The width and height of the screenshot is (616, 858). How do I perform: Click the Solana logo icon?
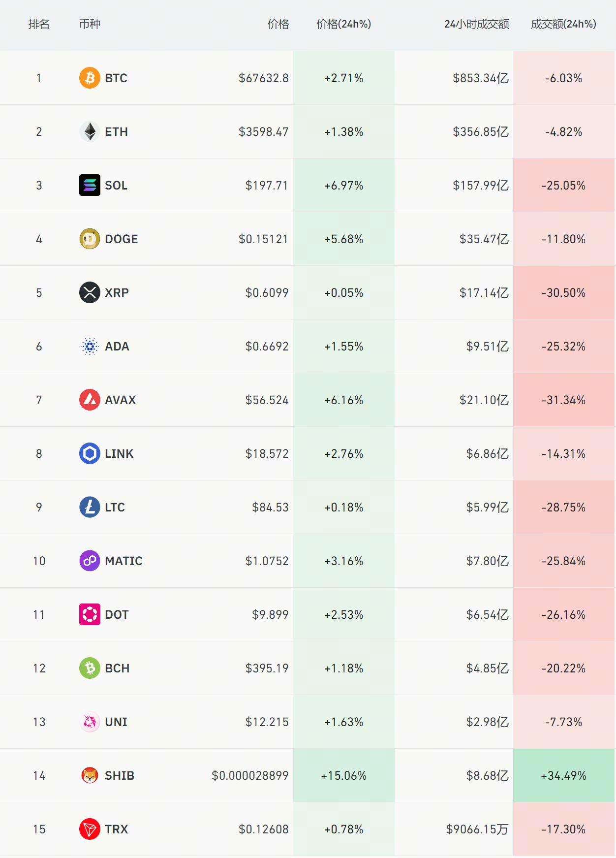(90, 185)
